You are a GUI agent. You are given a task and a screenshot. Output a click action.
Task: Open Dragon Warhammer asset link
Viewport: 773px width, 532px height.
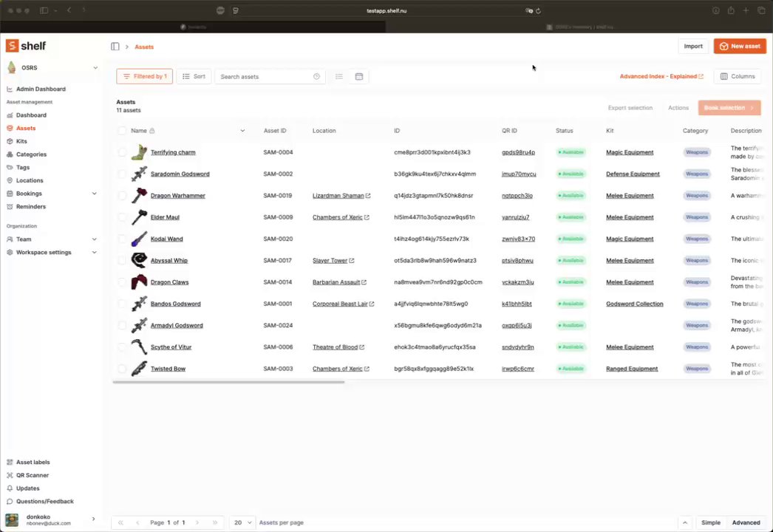(x=178, y=196)
